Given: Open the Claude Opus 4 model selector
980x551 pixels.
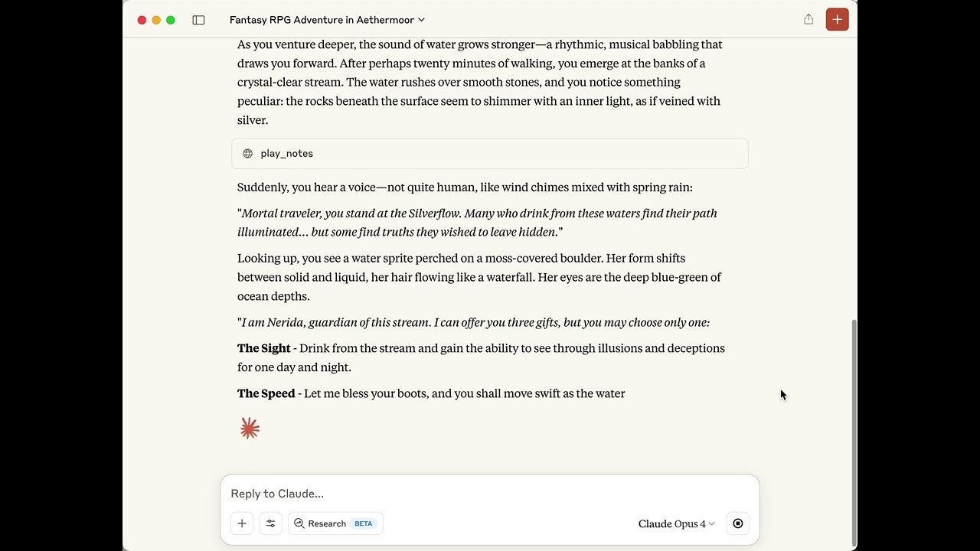Looking at the screenshot, I should click(676, 523).
